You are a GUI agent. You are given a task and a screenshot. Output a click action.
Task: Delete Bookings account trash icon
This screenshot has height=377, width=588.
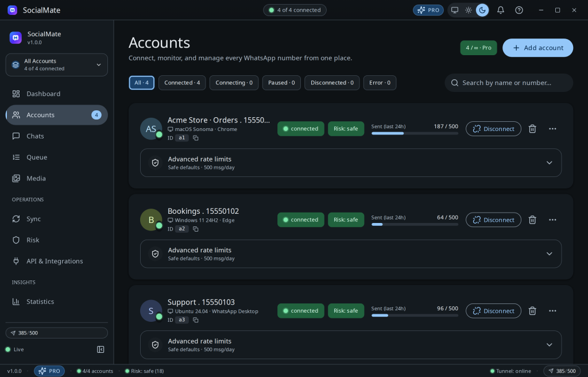click(x=532, y=220)
